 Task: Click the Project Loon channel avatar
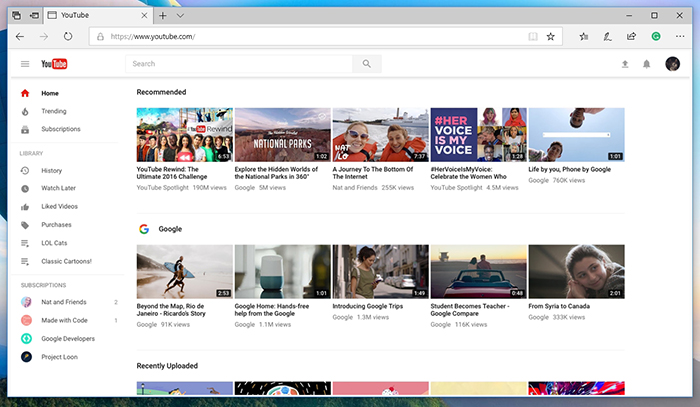(x=26, y=357)
